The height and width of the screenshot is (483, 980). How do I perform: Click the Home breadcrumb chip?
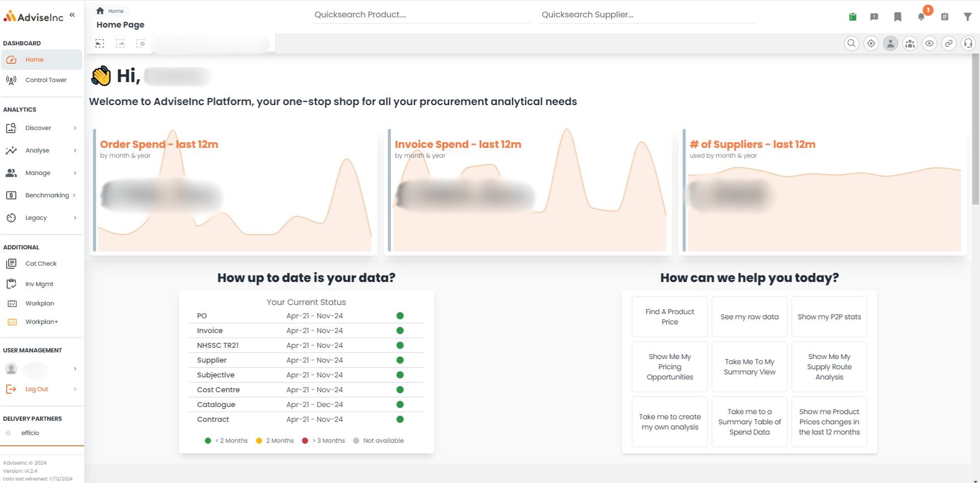click(x=110, y=11)
